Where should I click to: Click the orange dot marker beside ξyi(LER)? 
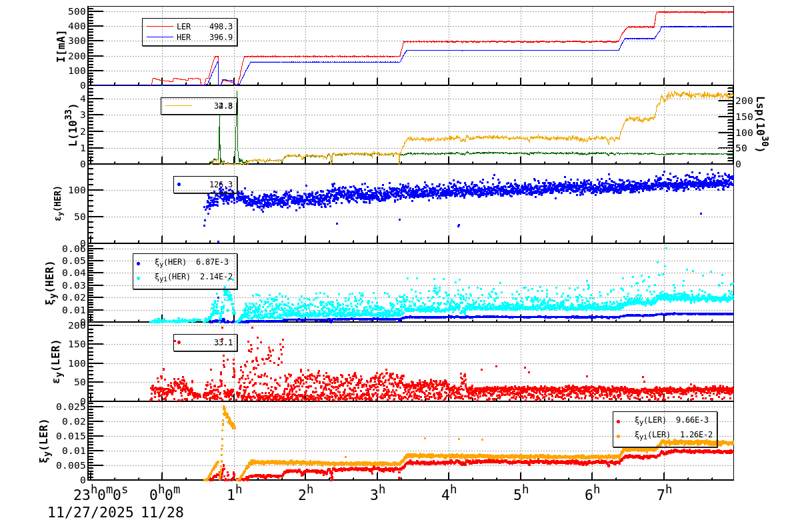(x=619, y=436)
